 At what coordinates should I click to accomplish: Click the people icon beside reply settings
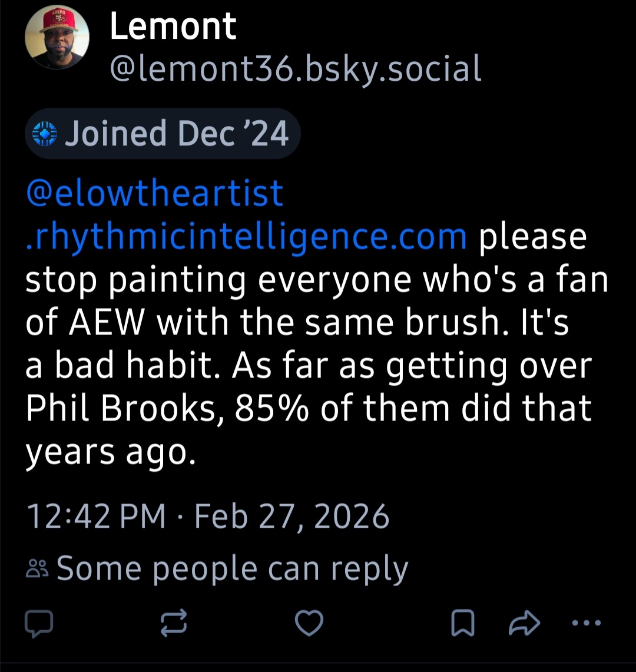tap(39, 570)
